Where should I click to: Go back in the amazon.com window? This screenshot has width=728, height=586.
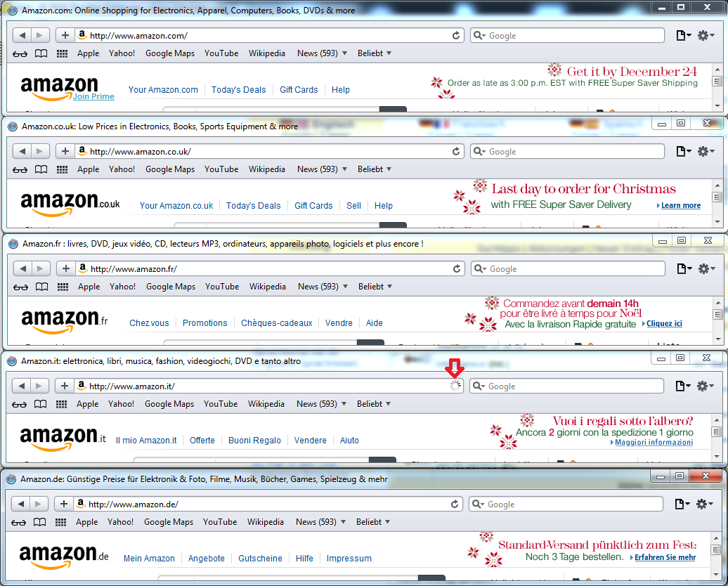coord(22,35)
